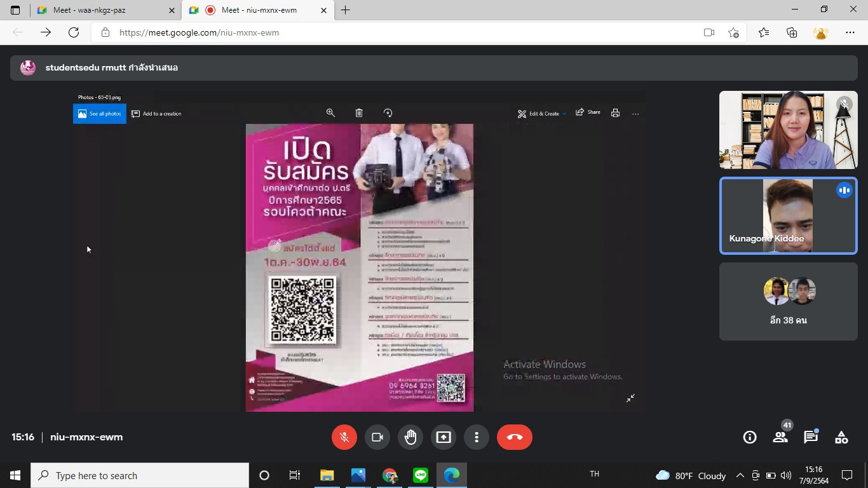Click the Present now screen share button
This screenshot has width=868, height=488.
[x=444, y=437]
